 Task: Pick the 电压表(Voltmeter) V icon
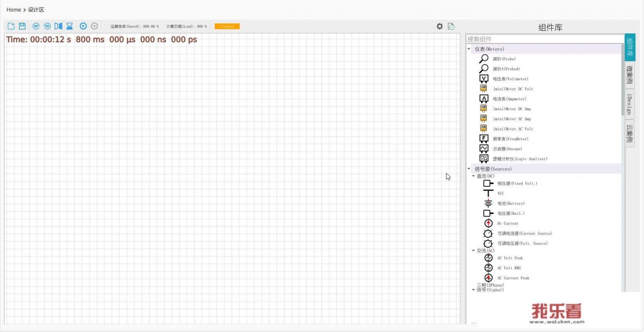pos(484,79)
